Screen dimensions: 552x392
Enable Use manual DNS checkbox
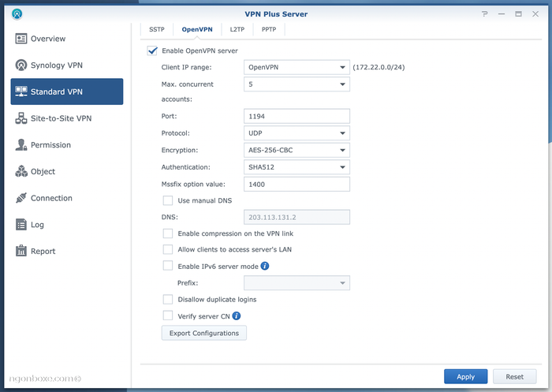[x=168, y=200]
